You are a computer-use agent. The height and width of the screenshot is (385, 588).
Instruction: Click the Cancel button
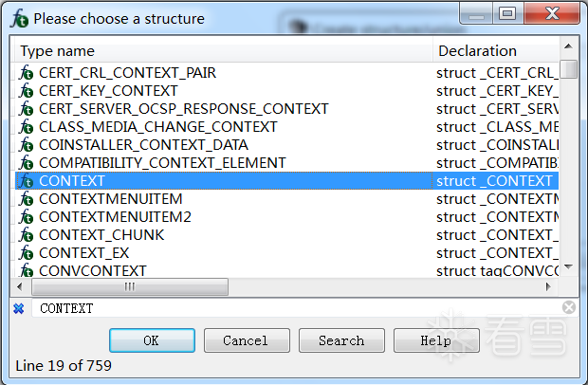point(247,340)
